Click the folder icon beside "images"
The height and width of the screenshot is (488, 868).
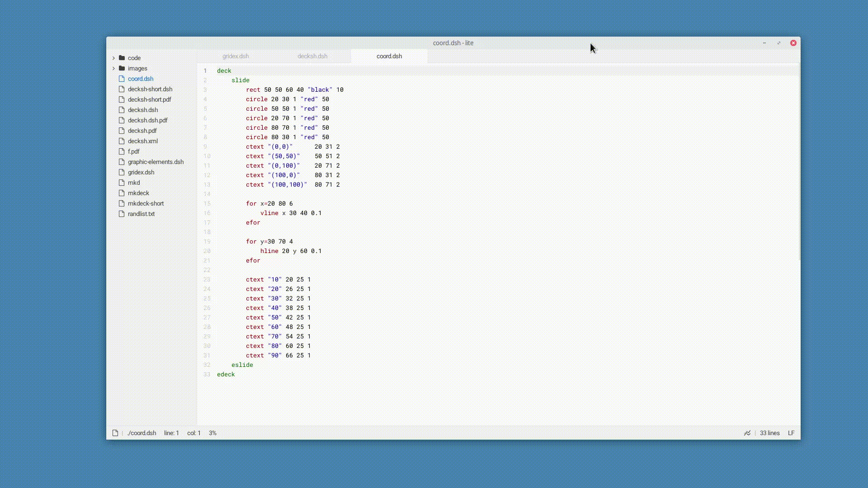[122, 68]
